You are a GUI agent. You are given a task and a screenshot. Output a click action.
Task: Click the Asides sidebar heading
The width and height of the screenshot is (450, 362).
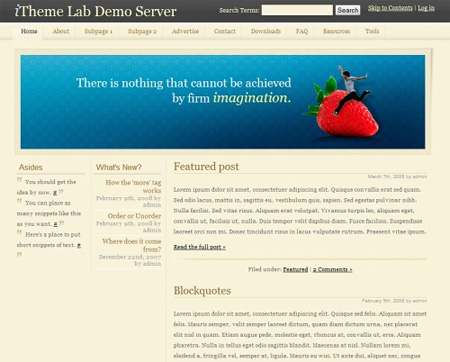coord(31,167)
